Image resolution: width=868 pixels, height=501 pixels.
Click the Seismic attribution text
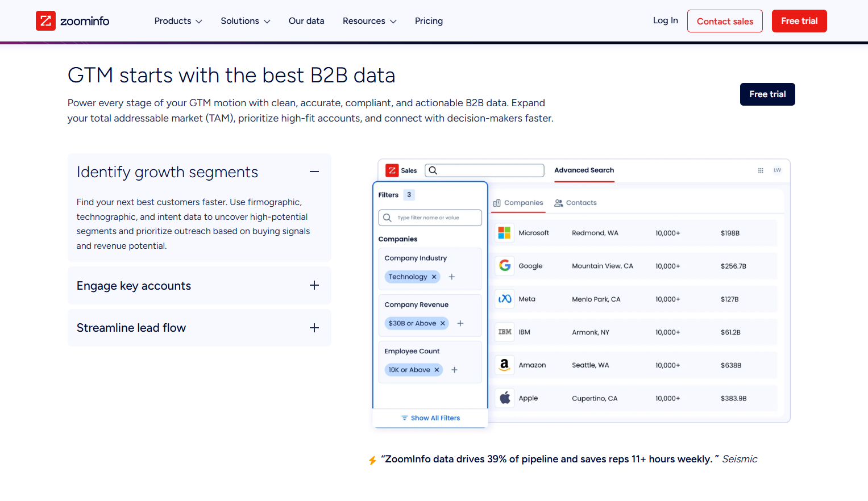740,459
